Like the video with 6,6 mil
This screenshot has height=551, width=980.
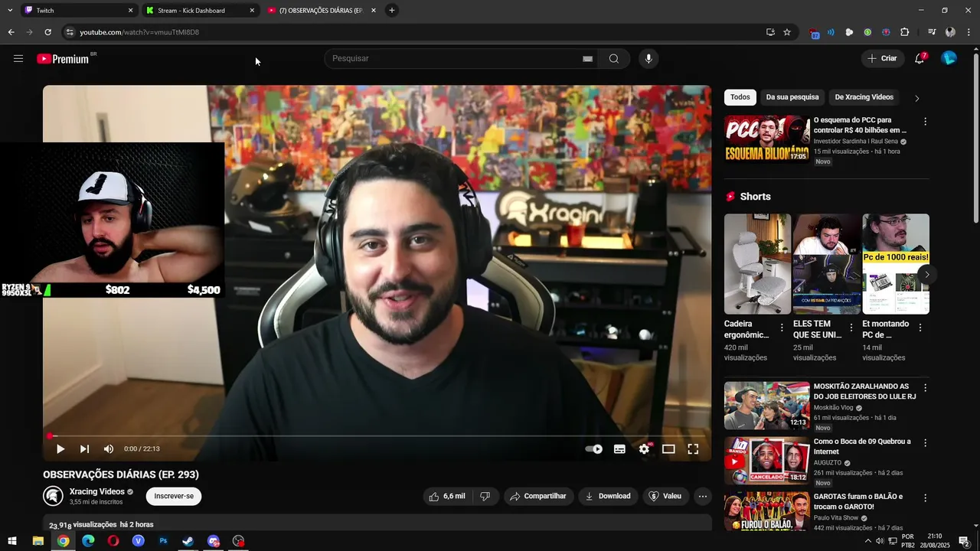pyautogui.click(x=447, y=496)
